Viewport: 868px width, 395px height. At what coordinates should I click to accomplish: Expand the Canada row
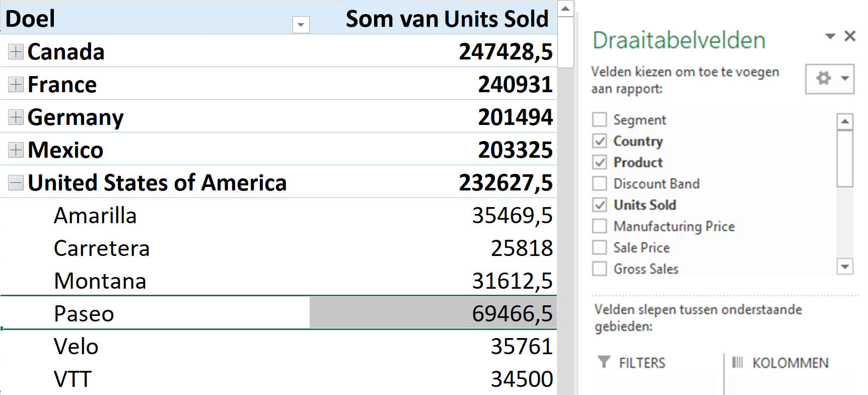tap(16, 51)
